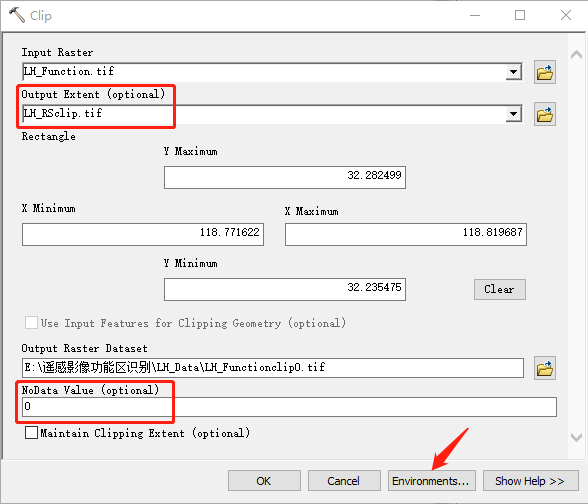Open the Environments... settings
This screenshot has width=588, height=504.
coord(431,481)
